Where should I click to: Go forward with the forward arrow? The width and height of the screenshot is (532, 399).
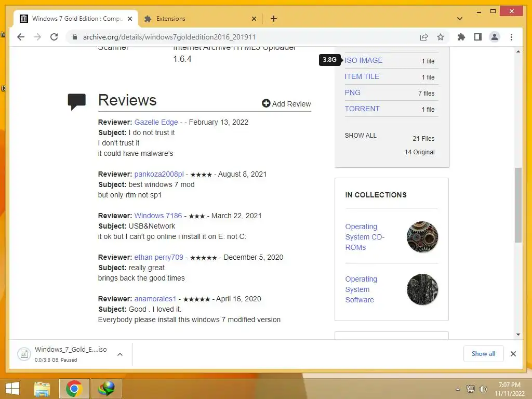tap(37, 37)
